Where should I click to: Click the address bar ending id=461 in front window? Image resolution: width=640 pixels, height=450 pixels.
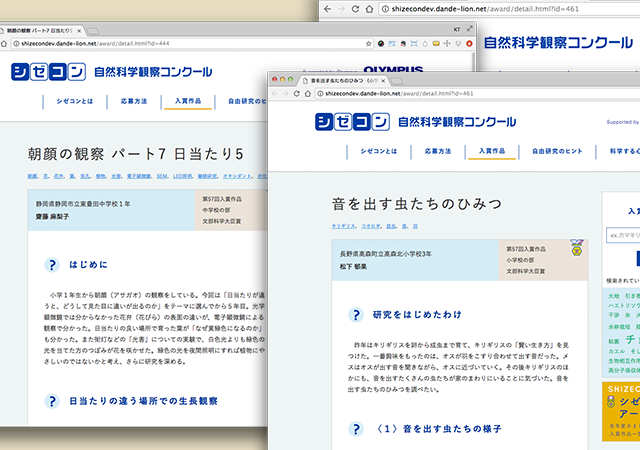click(x=478, y=94)
